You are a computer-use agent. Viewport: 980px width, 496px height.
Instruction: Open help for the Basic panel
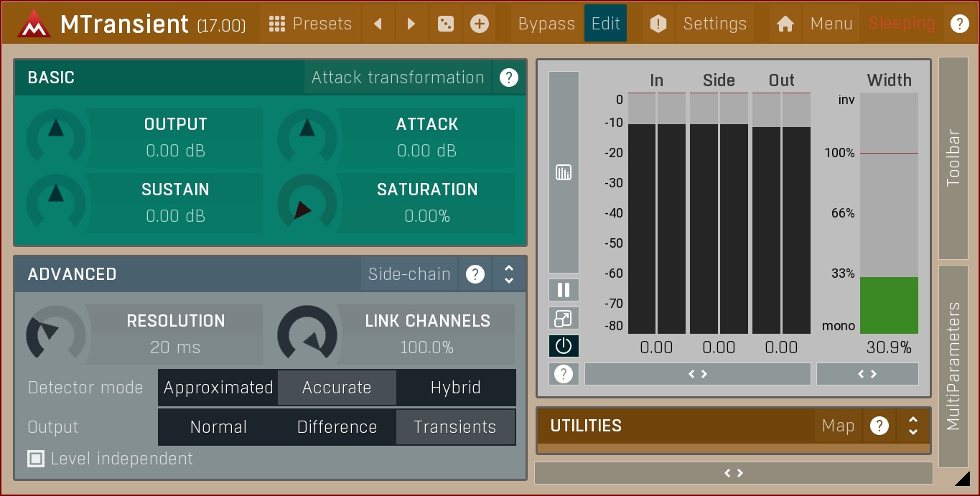point(508,78)
